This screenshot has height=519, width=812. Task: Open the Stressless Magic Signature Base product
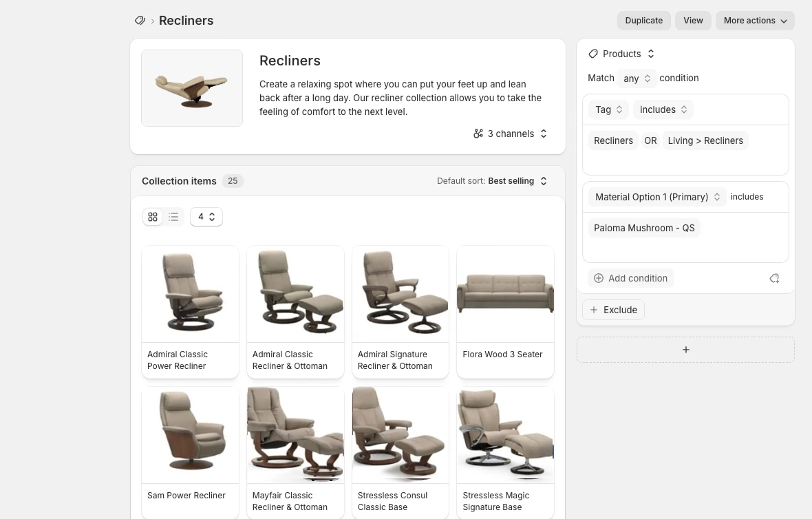505,453
